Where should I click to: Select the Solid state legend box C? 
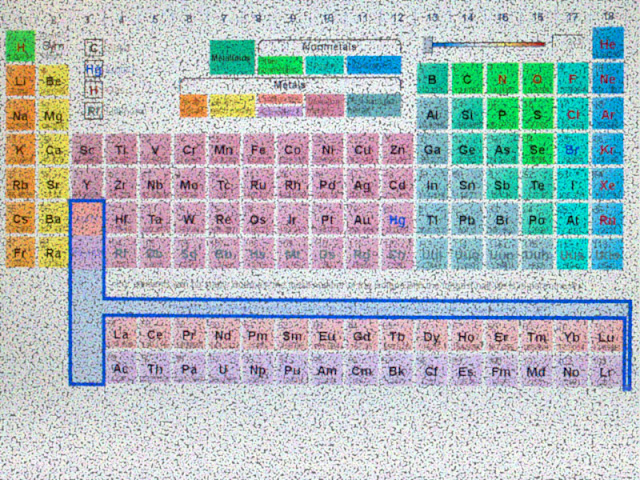[93, 48]
